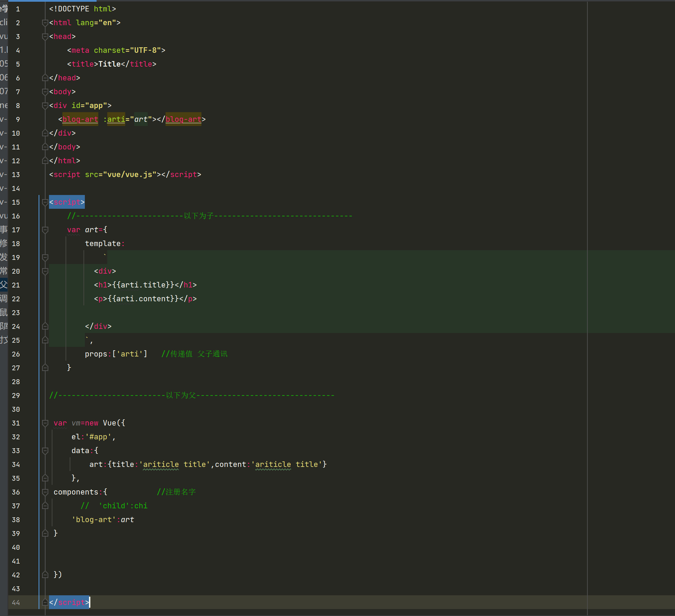675x616 pixels.
Task: Click fold end marker on closing script line 44
Action: click(45, 603)
